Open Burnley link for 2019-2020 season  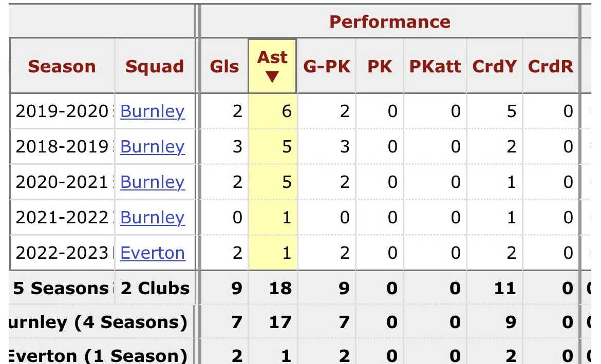pos(152,111)
